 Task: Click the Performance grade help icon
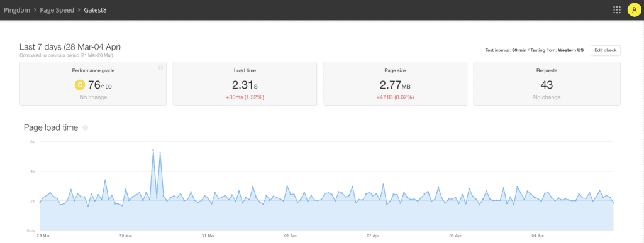pyautogui.click(x=160, y=68)
